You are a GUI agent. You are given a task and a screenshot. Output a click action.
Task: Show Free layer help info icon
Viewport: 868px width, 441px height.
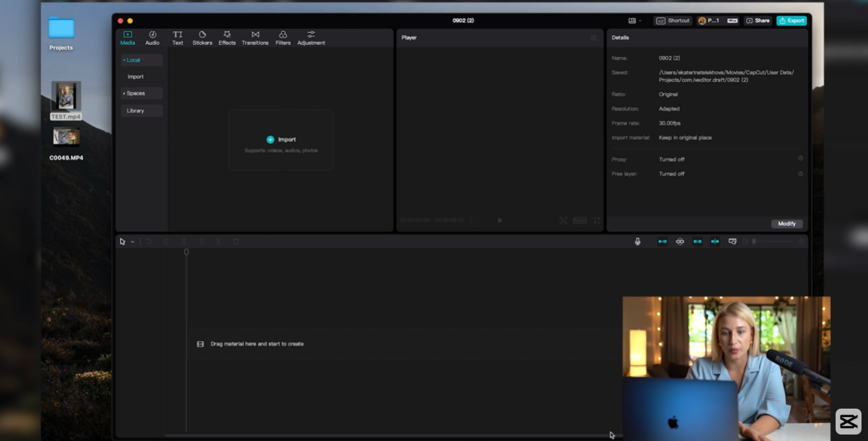[801, 174]
